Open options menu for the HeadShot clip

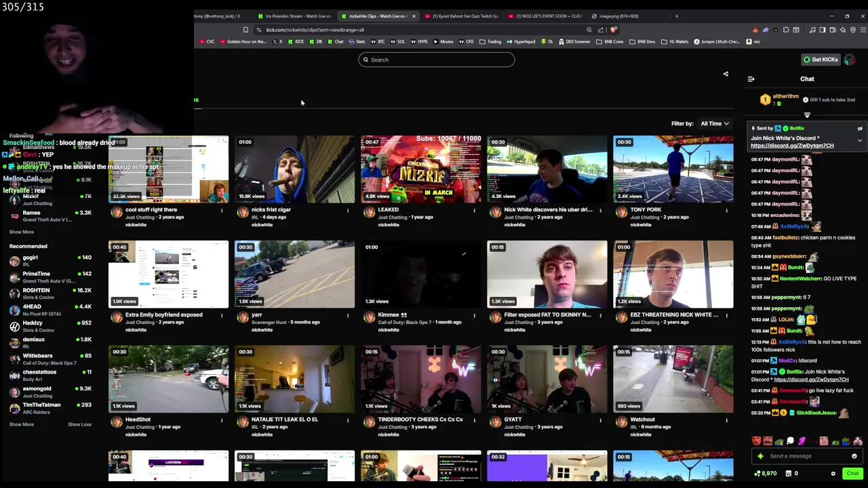coord(222,420)
